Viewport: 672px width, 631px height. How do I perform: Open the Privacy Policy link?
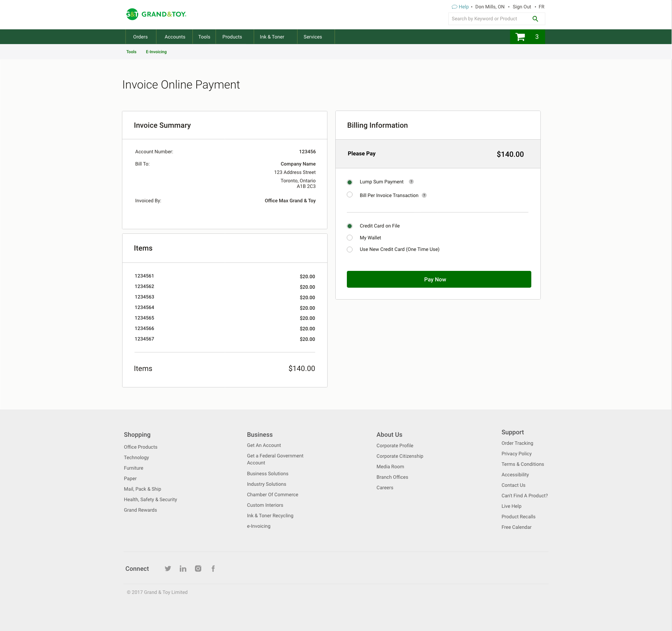click(517, 454)
